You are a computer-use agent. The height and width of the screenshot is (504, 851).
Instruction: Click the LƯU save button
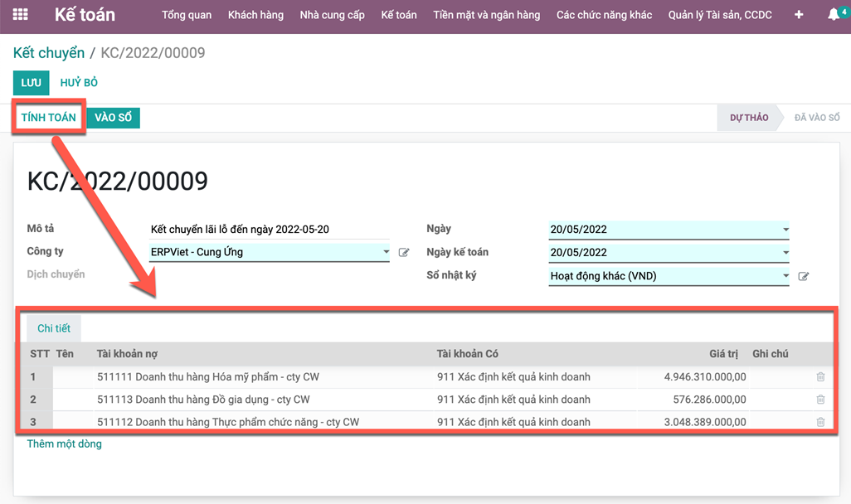tap(31, 82)
